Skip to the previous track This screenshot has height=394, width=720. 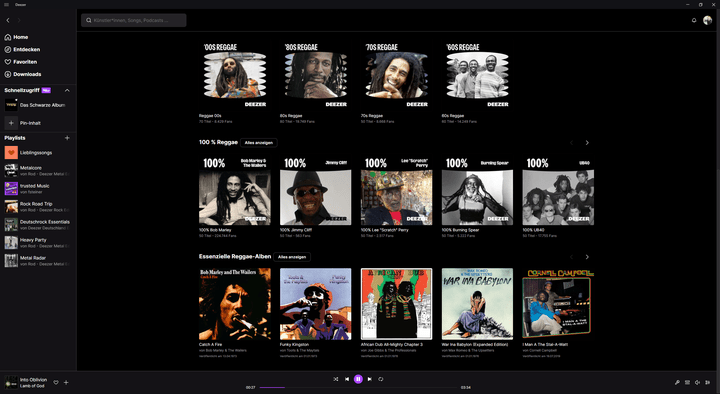(x=347, y=379)
